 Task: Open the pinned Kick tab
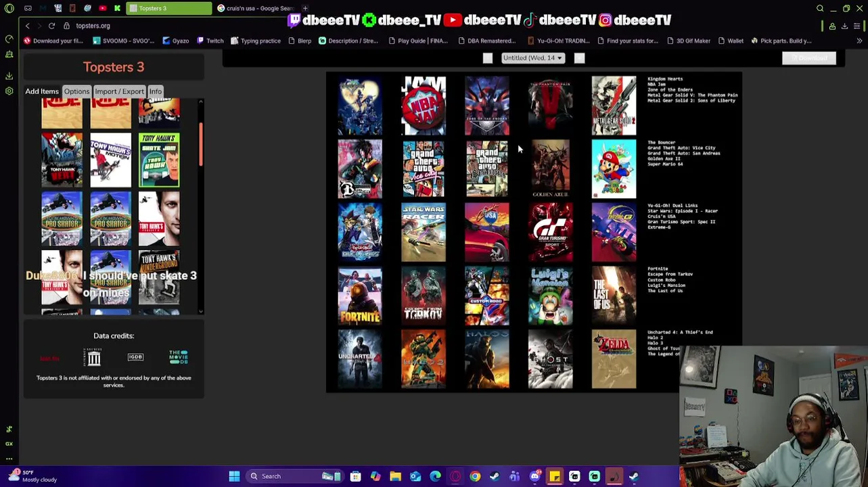click(117, 8)
